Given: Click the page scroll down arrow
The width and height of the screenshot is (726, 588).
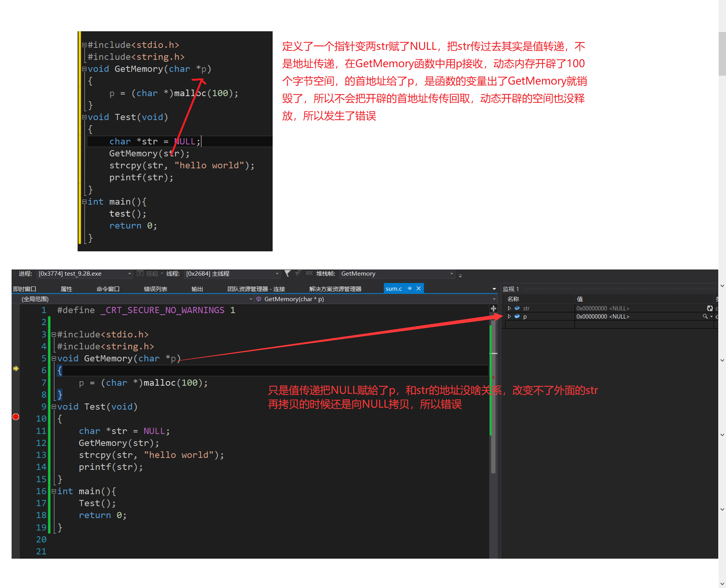Looking at the screenshot, I should click(x=722, y=584).
